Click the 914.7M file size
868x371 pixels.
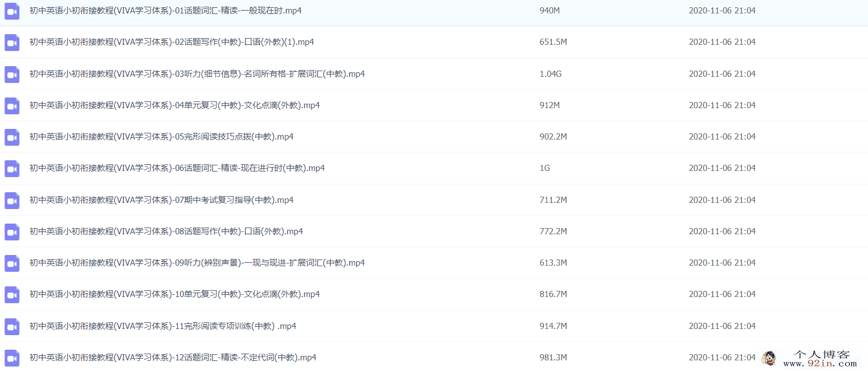click(x=553, y=326)
